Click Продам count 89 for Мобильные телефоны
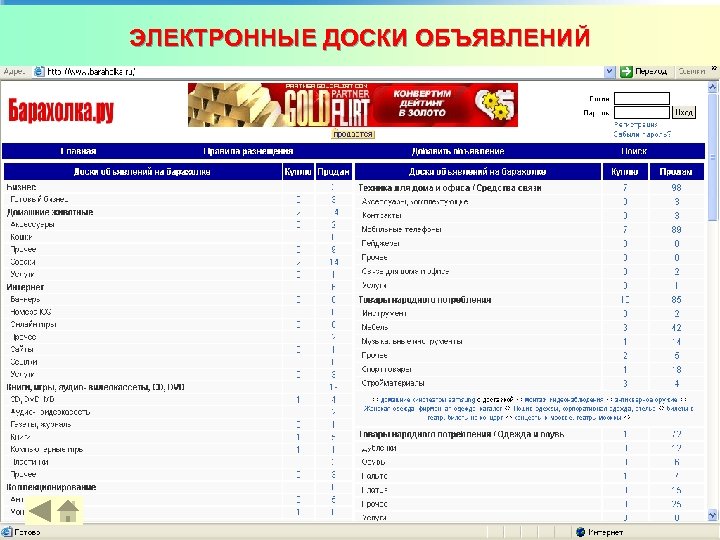Viewport: 720px width, 540px height. pos(676,229)
